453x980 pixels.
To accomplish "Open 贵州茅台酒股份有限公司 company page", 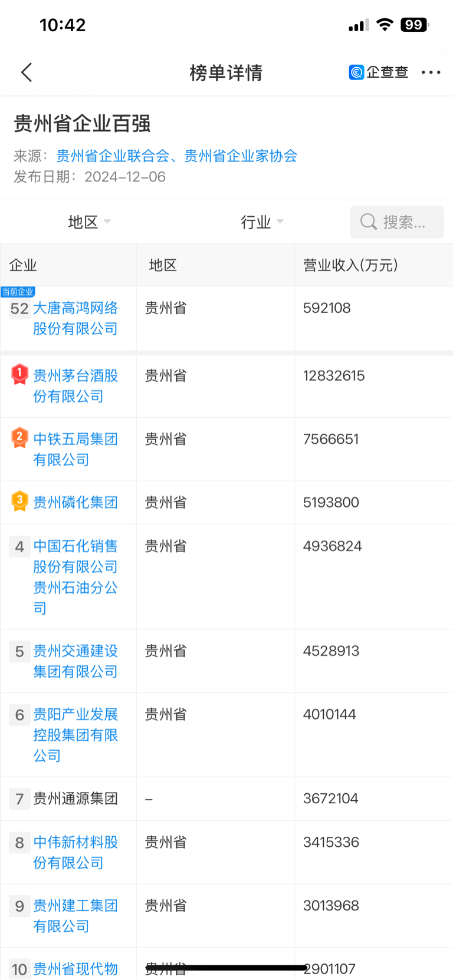I will coord(75,386).
